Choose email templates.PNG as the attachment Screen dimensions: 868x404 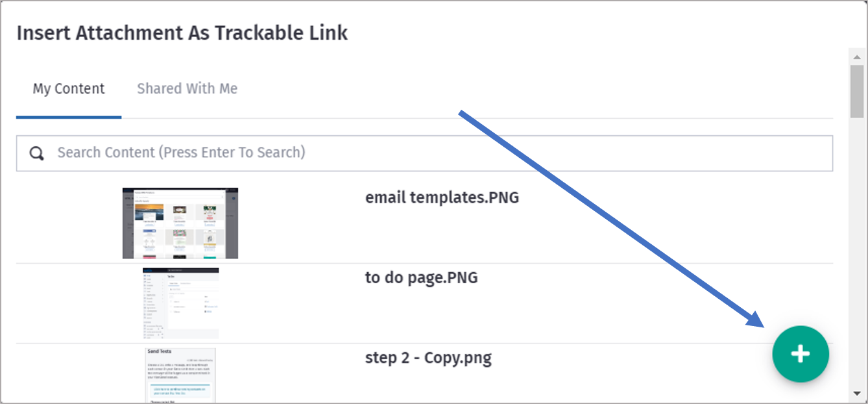tap(442, 197)
